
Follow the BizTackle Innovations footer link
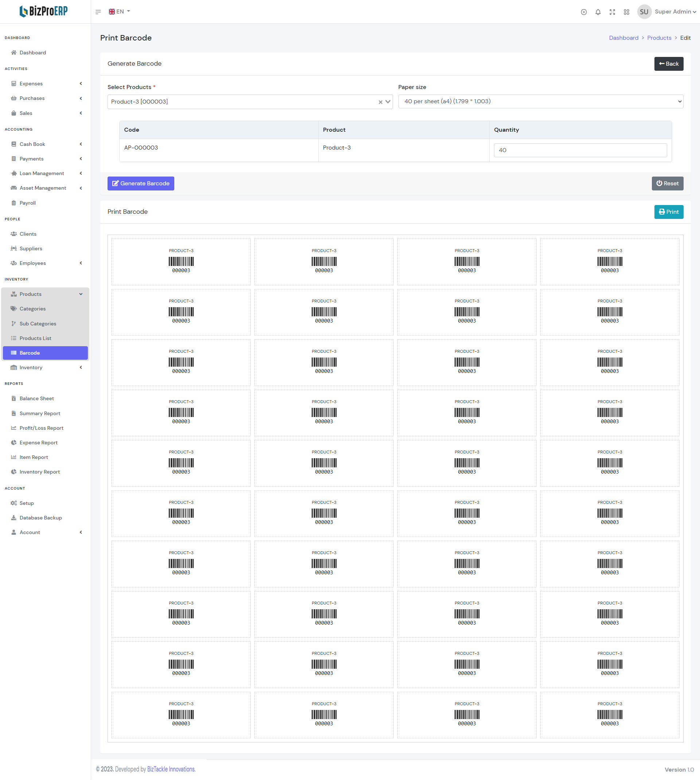(x=171, y=769)
